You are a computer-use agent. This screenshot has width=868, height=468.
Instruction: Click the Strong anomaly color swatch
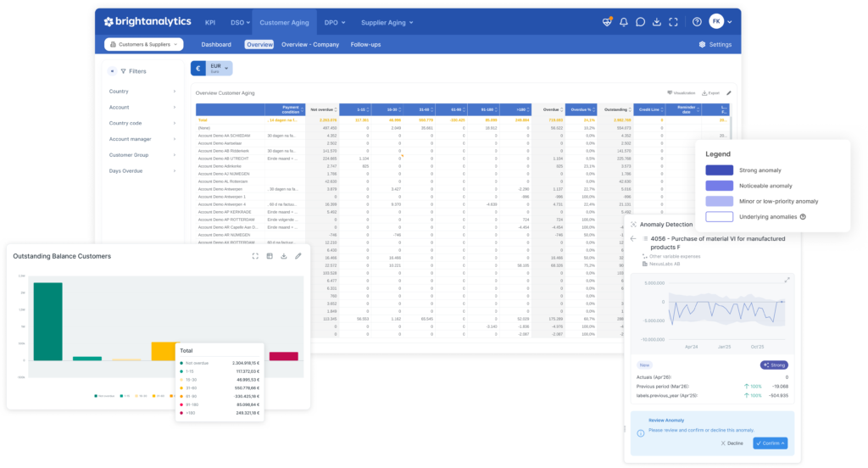(x=719, y=170)
